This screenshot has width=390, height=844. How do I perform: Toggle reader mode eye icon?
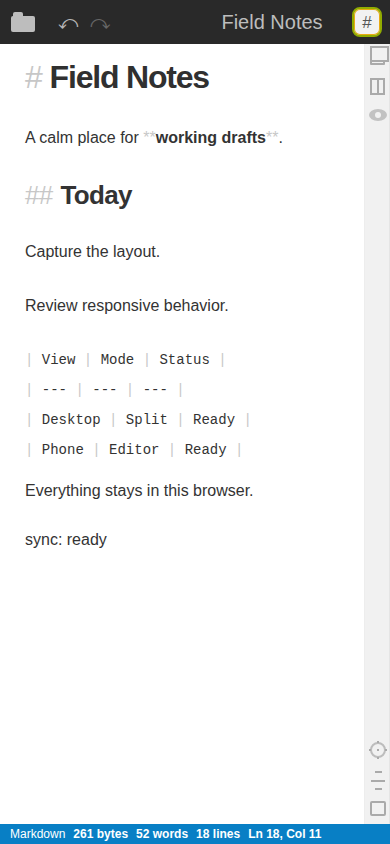pos(378,115)
